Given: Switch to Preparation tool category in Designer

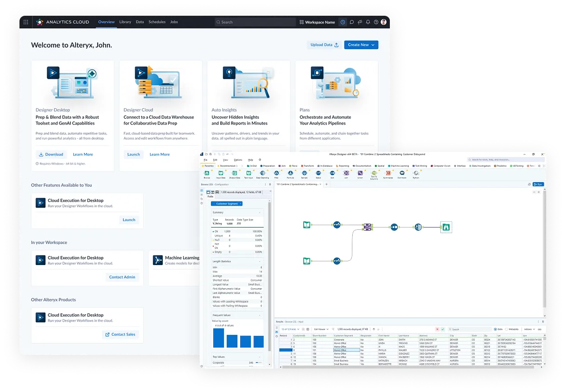Looking at the screenshot, I should click(x=268, y=165).
